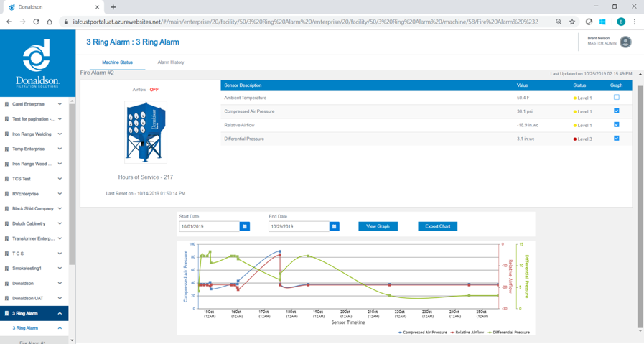Image resolution: width=644 pixels, height=344 pixels.
Task: Switch to the Alarm History tab
Action: tap(171, 62)
